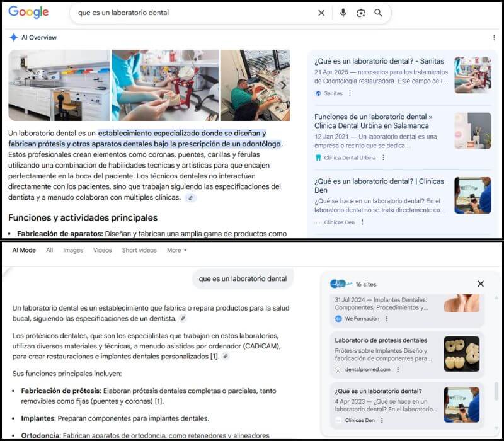
Task: Click the Google Lens camera icon
Action: (360, 13)
